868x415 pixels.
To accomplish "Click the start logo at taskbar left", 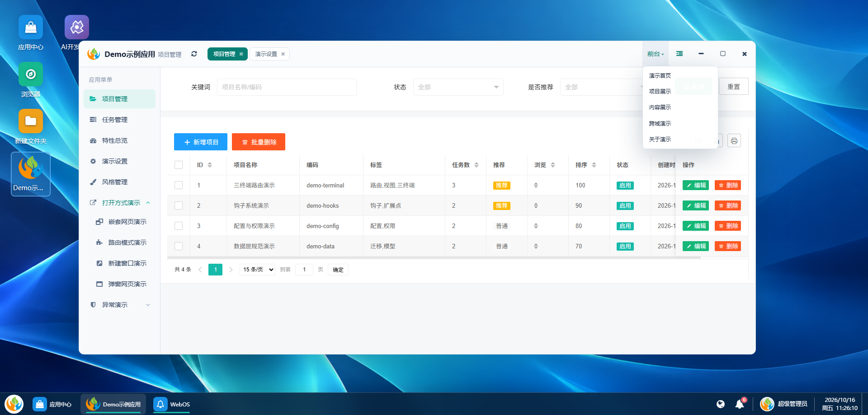I will coord(14,404).
